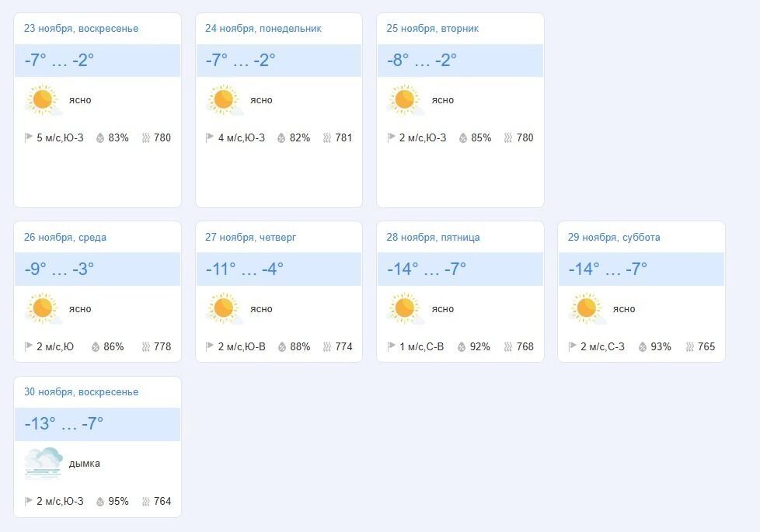Open the "30 ноября, воскресенье" date link
Screen dimensions: 760x532
[x=81, y=392]
